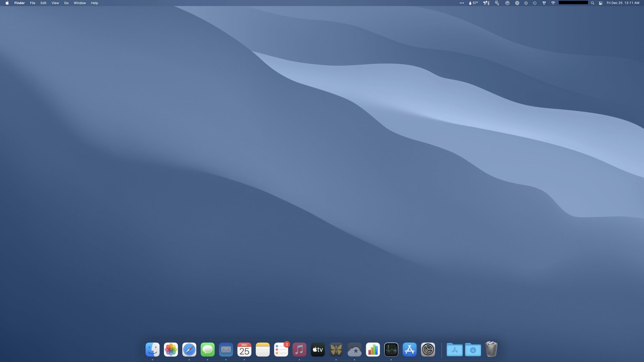Image resolution: width=644 pixels, height=362 pixels.
Task: Open the Calendar showing Dec 25
Action: [x=244, y=350]
